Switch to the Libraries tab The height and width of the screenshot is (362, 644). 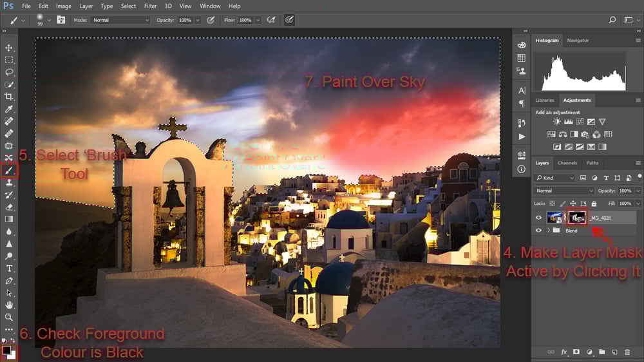tap(545, 100)
